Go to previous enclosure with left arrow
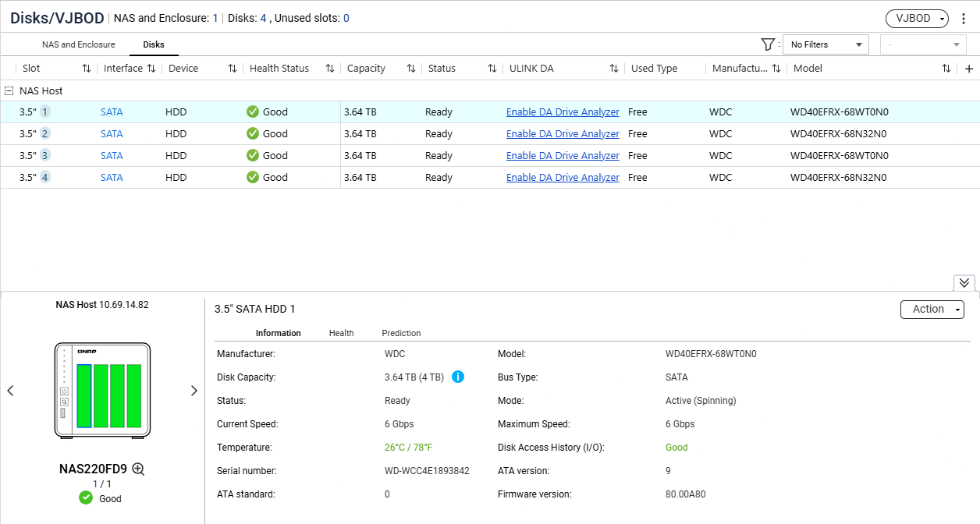 pyautogui.click(x=11, y=391)
